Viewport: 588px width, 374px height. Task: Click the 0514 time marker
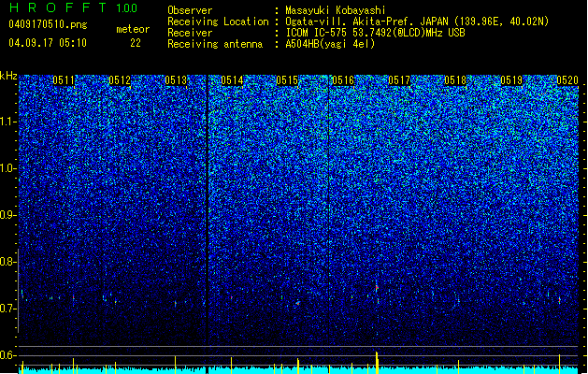(232, 80)
